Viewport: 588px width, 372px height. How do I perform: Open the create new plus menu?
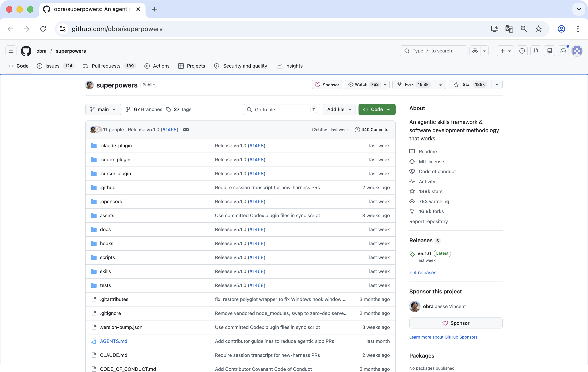pos(505,51)
